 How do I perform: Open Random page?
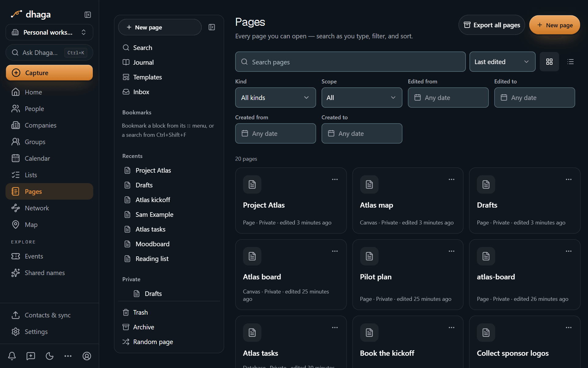(x=169, y=342)
